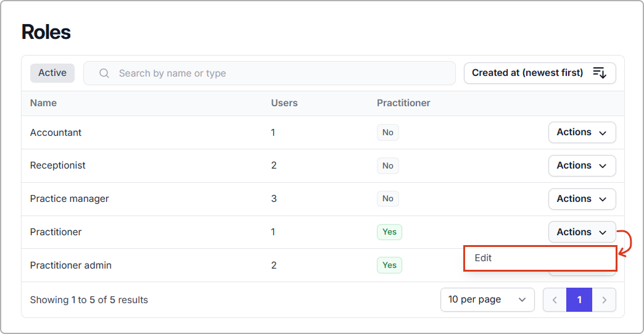Go to previous page arrow
Viewport: 644px width, 334px height.
(x=555, y=300)
